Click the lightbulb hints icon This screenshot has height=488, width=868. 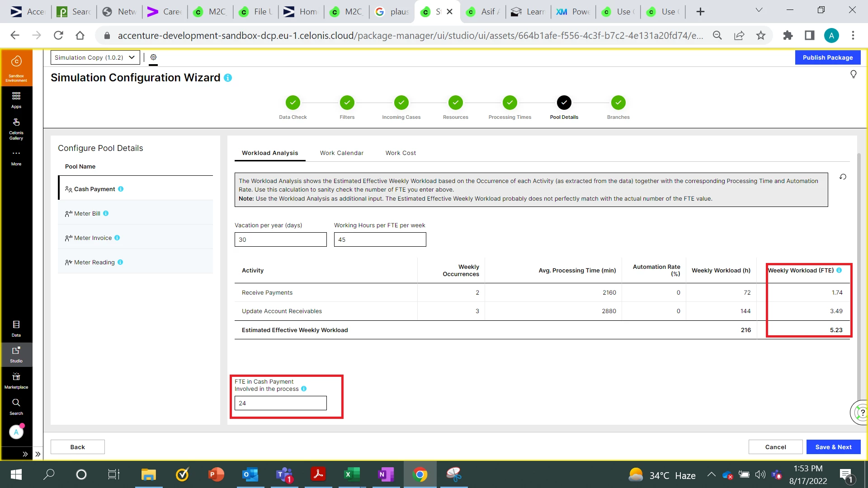853,74
